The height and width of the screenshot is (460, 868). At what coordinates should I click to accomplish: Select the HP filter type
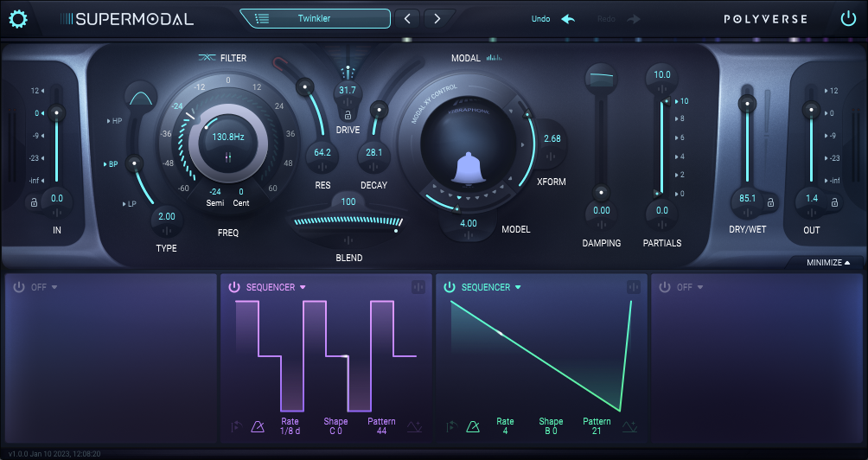tap(117, 121)
